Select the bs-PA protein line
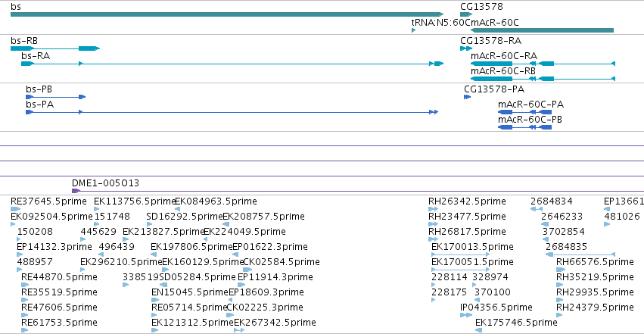The image size is (644, 334). coord(232,112)
